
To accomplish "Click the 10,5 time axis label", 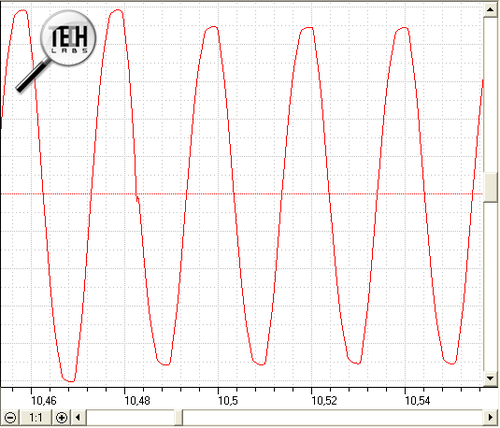I will (228, 401).
